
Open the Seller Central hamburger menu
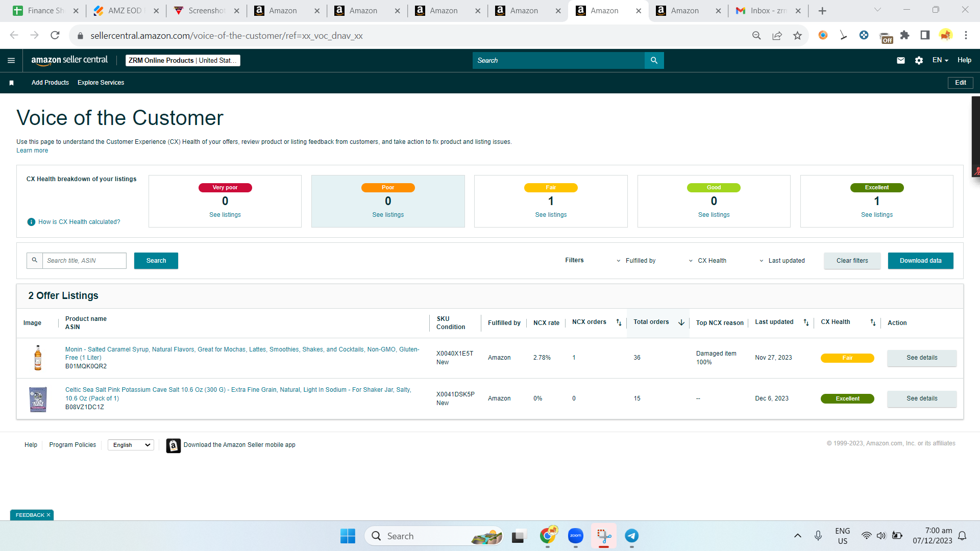click(x=11, y=61)
